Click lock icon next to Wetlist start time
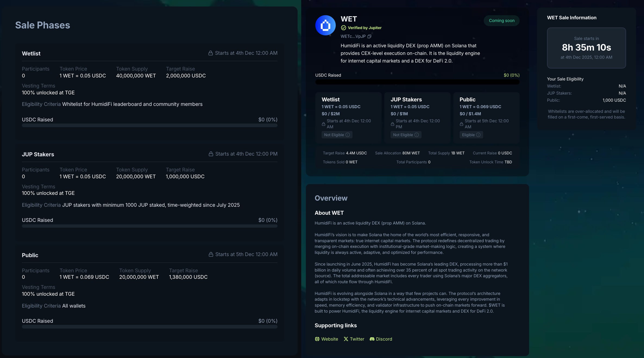This screenshot has width=644, height=358. (211, 53)
